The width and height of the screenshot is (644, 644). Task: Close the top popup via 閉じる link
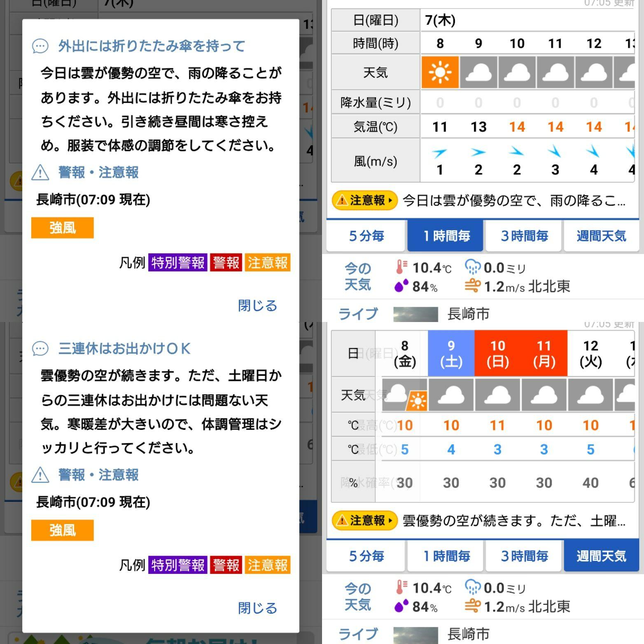pyautogui.click(x=257, y=306)
